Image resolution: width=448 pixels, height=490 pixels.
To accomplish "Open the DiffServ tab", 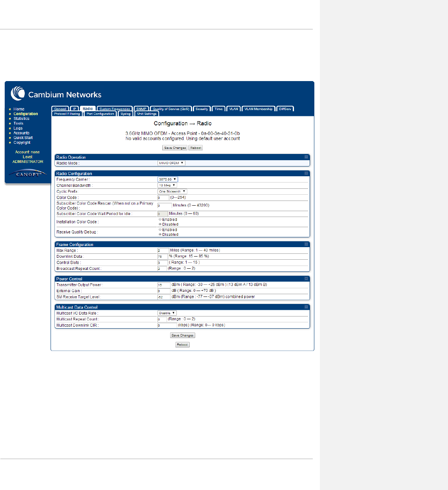I will (285, 109).
